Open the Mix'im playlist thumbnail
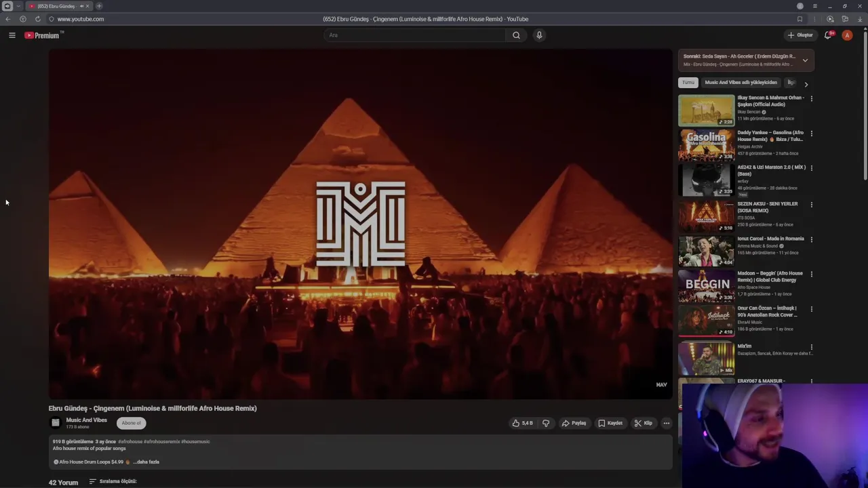This screenshot has width=868, height=488. [x=706, y=359]
